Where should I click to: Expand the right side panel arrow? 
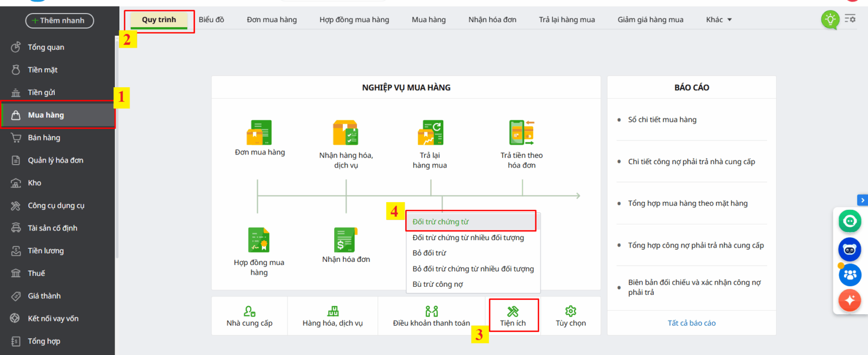[862, 200]
